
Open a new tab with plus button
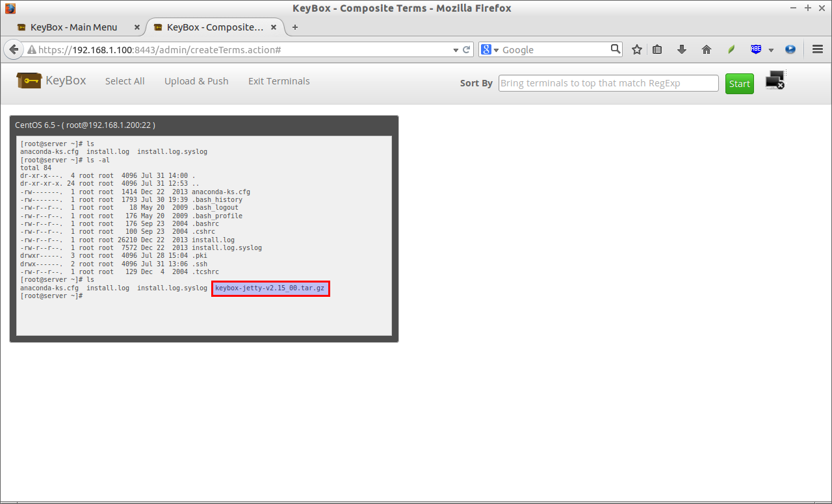(295, 27)
